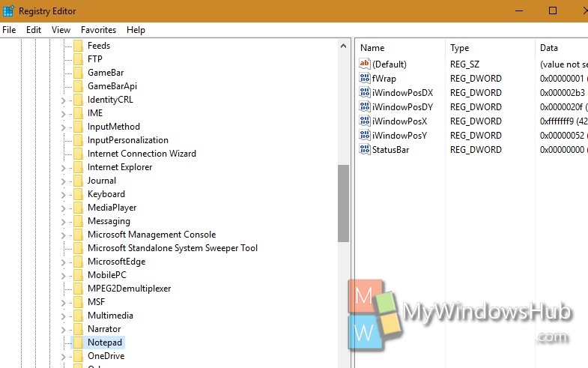
Task: Click the FTP folder icon
Action: (x=78, y=59)
